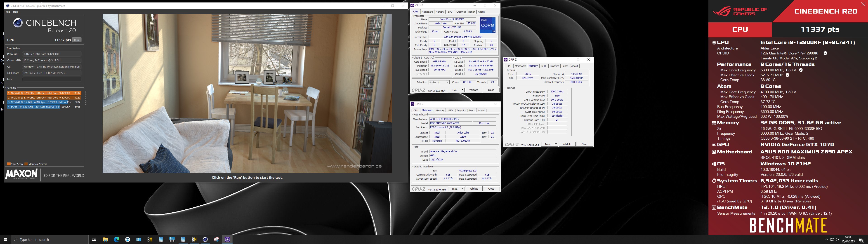Click the Motherboard icon in the BenchMate panel
This screenshot has height=244, width=868.
point(714,152)
